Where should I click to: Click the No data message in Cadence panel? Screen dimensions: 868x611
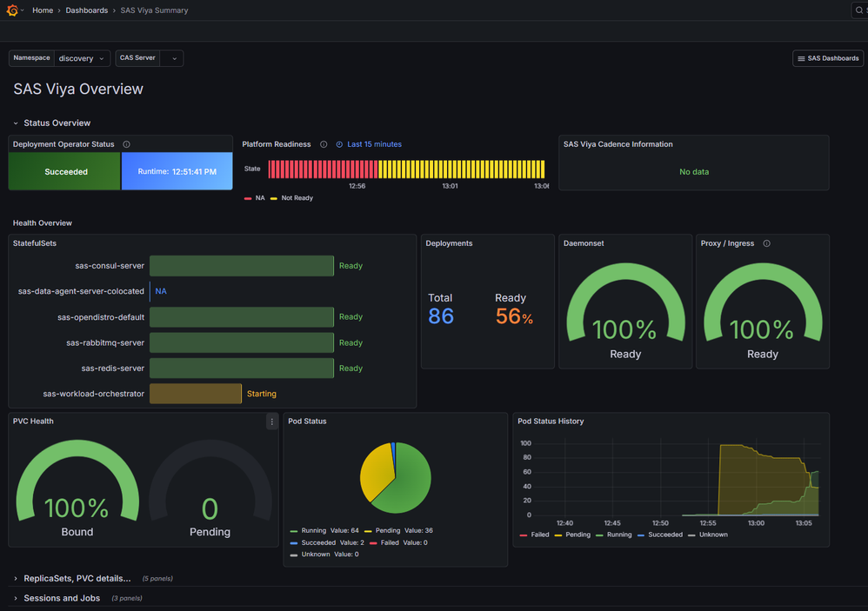[x=694, y=172]
